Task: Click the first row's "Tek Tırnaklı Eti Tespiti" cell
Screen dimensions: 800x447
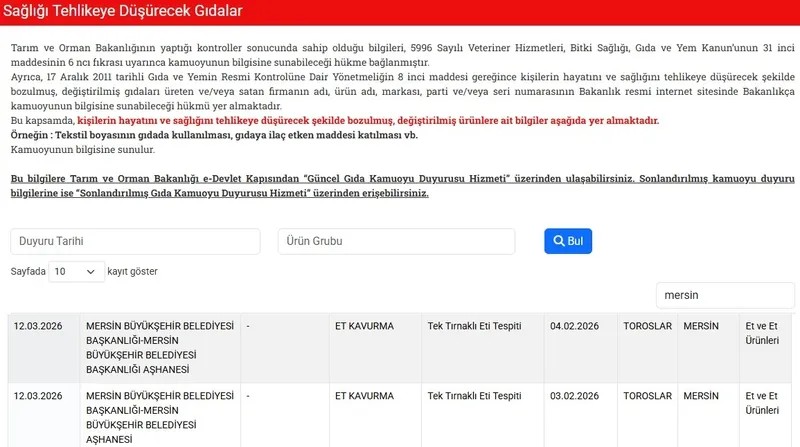Action: [x=474, y=326]
